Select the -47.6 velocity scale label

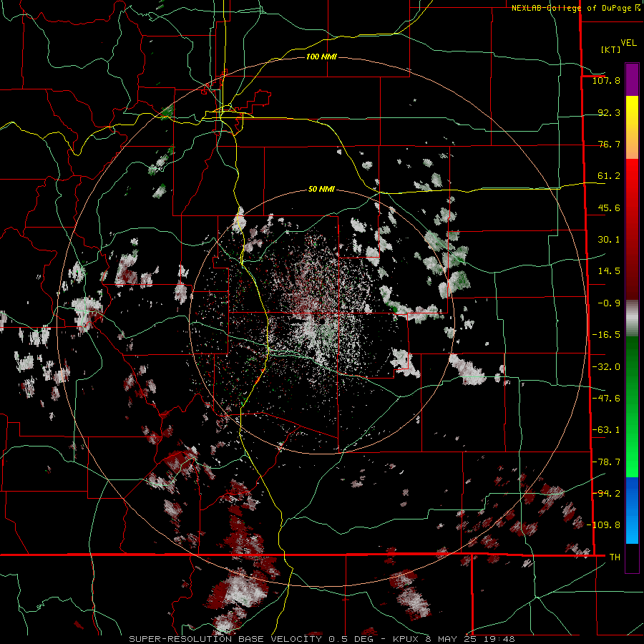click(x=606, y=399)
